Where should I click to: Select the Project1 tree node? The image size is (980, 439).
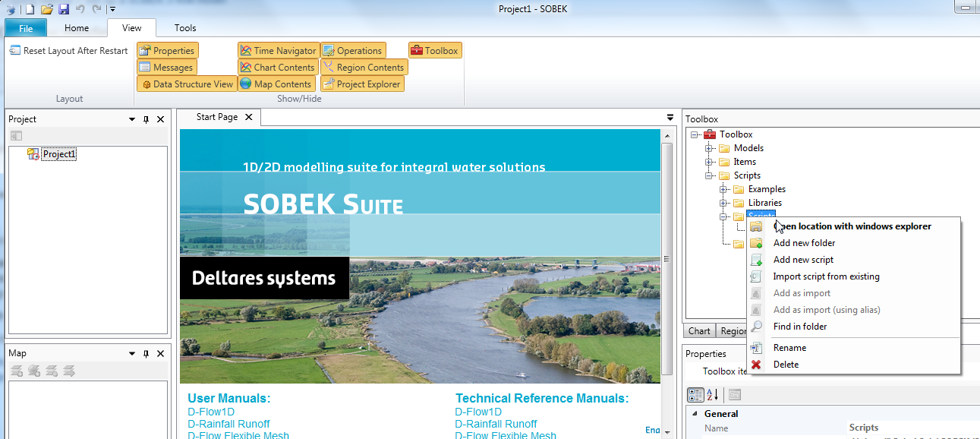59,154
